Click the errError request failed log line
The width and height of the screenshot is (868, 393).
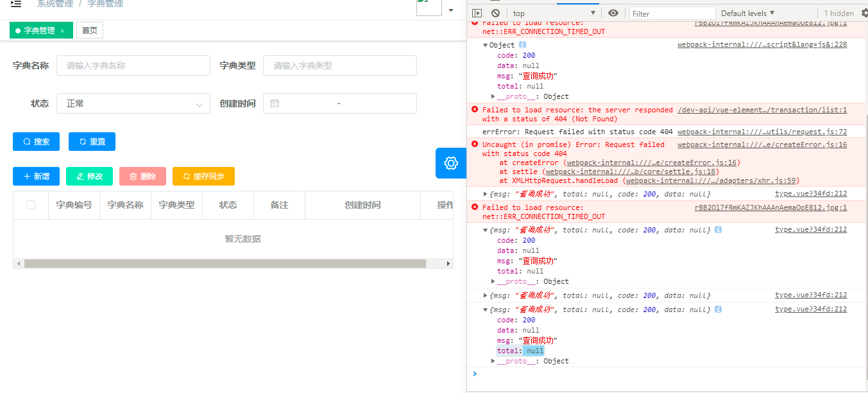click(x=576, y=132)
